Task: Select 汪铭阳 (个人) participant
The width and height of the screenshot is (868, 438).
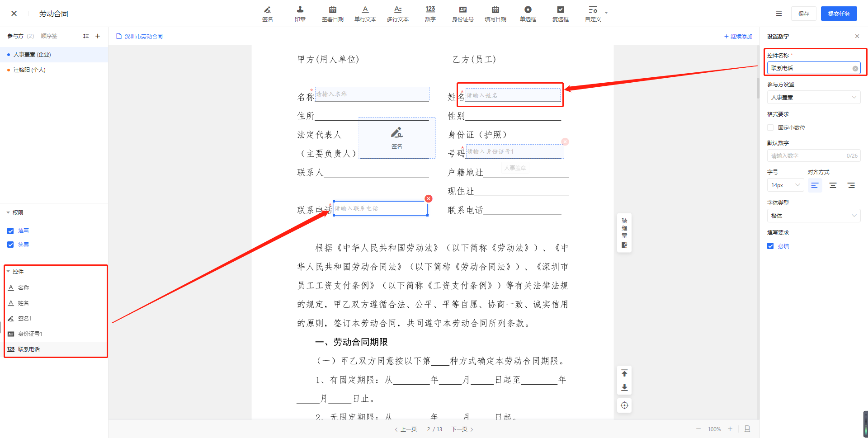Action: pos(29,70)
